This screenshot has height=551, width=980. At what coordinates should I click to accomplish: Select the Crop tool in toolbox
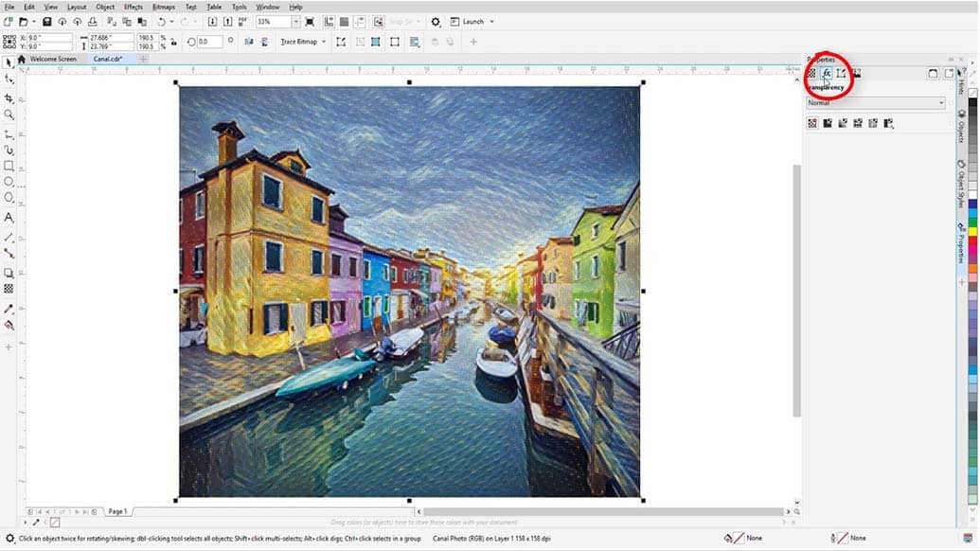(9, 98)
